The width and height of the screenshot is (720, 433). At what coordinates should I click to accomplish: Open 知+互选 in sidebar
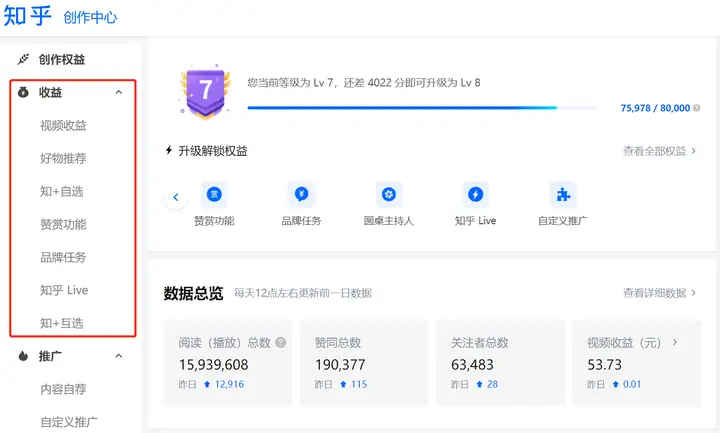tap(62, 323)
